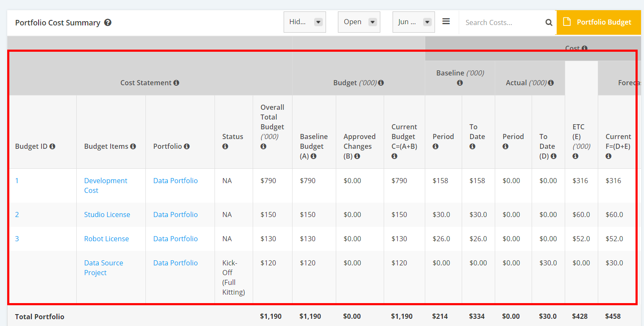Click info icon beside Actual ('000) header
The height and width of the screenshot is (326, 644).
pyautogui.click(x=551, y=83)
